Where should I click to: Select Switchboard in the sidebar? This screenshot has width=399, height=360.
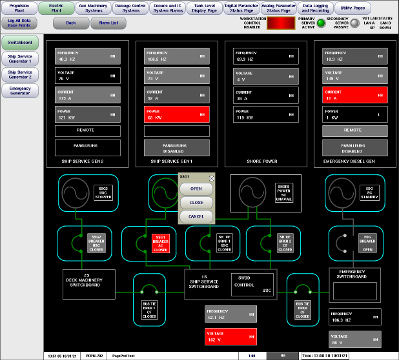click(x=20, y=43)
